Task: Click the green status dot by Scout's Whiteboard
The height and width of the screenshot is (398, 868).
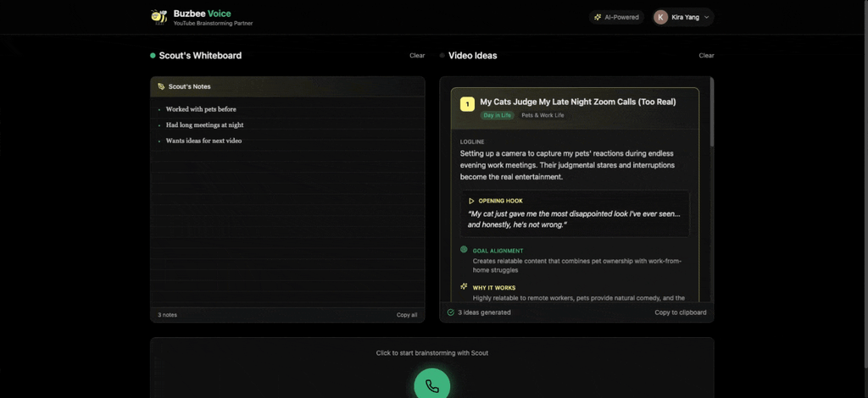Action: pos(153,55)
